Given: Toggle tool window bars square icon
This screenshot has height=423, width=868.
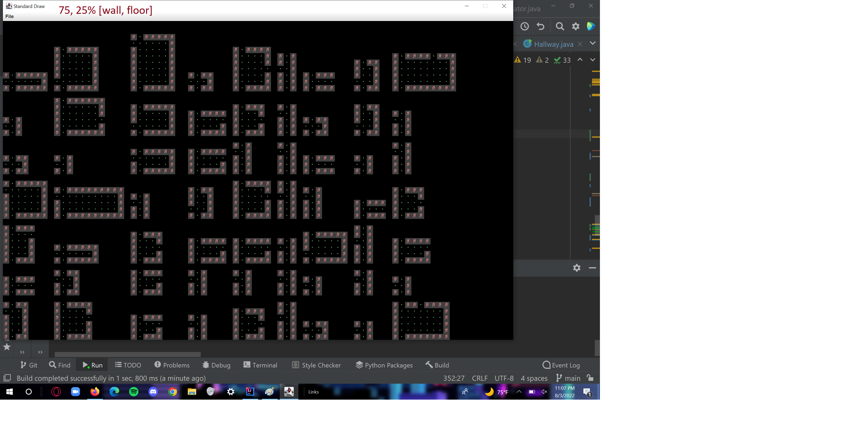Looking at the screenshot, I should [7, 378].
